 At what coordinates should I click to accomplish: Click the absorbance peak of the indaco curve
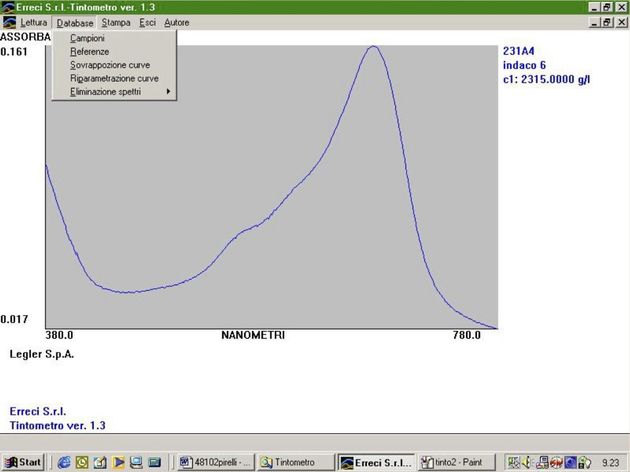click(x=373, y=47)
